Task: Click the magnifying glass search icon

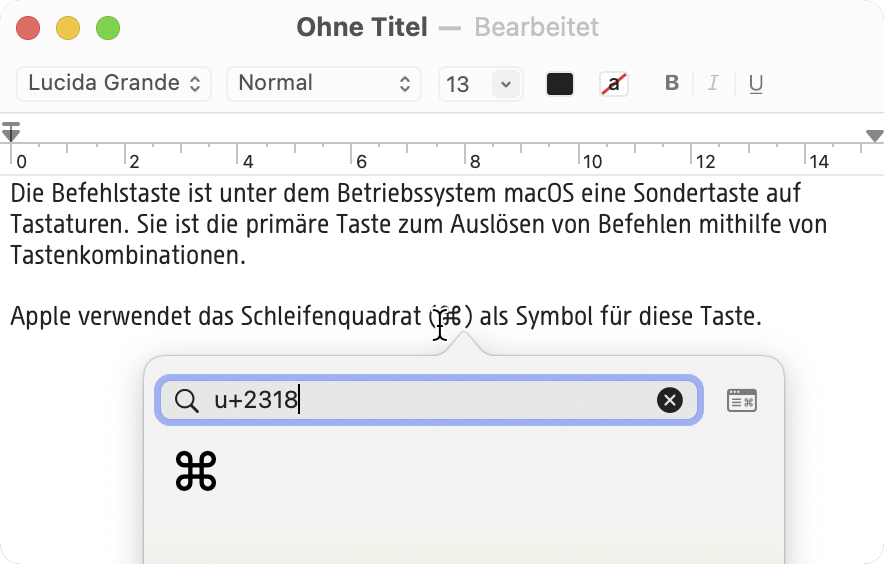Action: coord(187,401)
